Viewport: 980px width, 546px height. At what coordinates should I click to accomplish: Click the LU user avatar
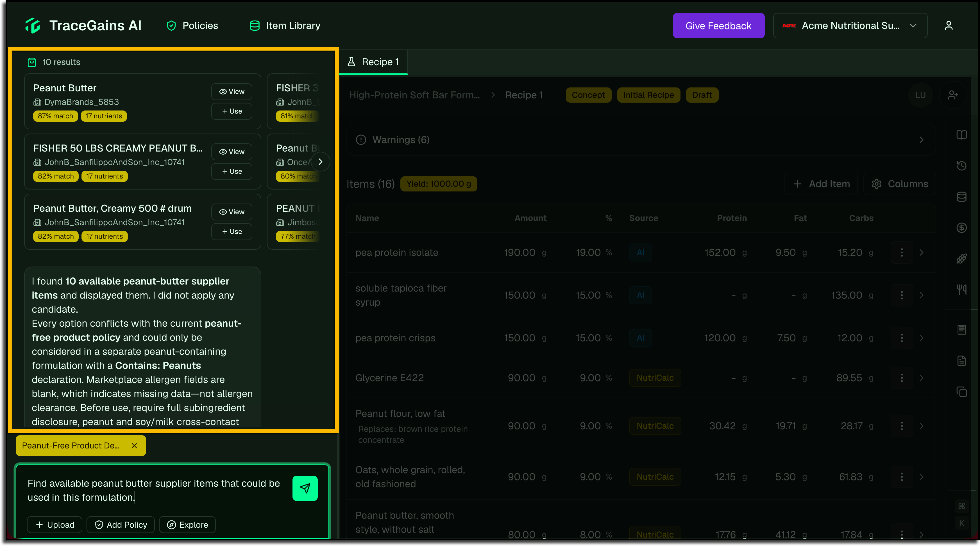pos(920,95)
